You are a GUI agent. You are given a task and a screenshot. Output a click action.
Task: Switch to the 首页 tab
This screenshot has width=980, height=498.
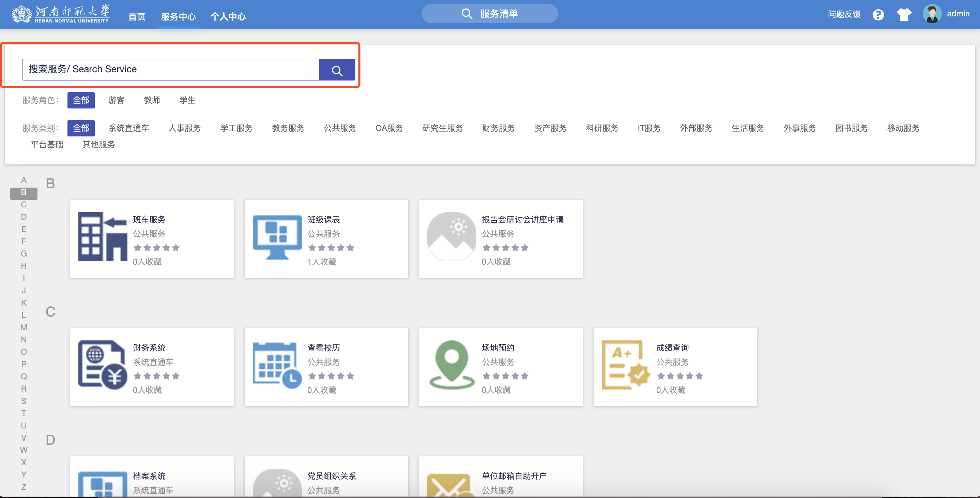coord(137,16)
